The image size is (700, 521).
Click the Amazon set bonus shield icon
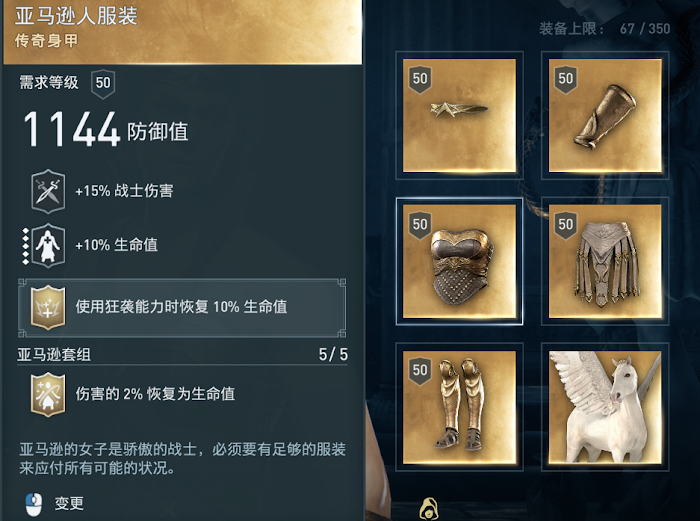click(48, 395)
